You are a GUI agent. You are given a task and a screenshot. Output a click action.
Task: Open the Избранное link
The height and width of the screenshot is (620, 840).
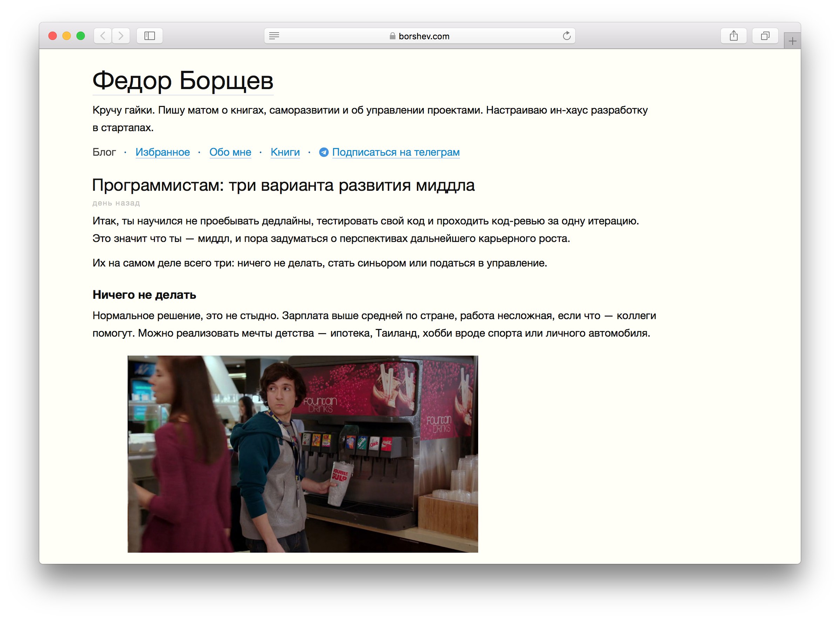pyautogui.click(x=163, y=153)
